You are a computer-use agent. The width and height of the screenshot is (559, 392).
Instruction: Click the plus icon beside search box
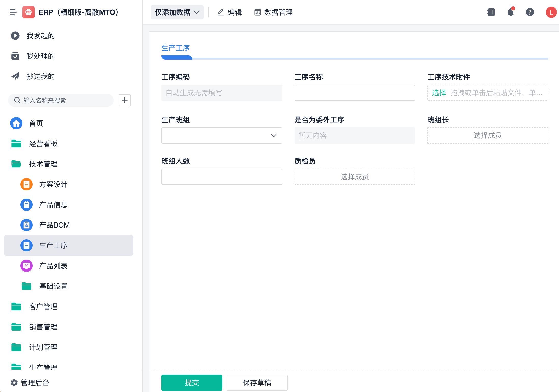124,100
